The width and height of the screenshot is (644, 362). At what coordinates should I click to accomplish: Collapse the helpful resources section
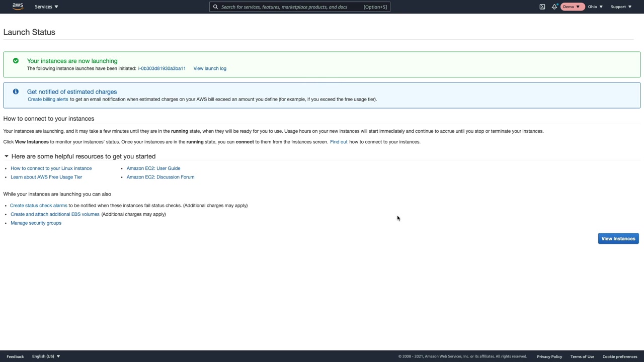click(6, 156)
